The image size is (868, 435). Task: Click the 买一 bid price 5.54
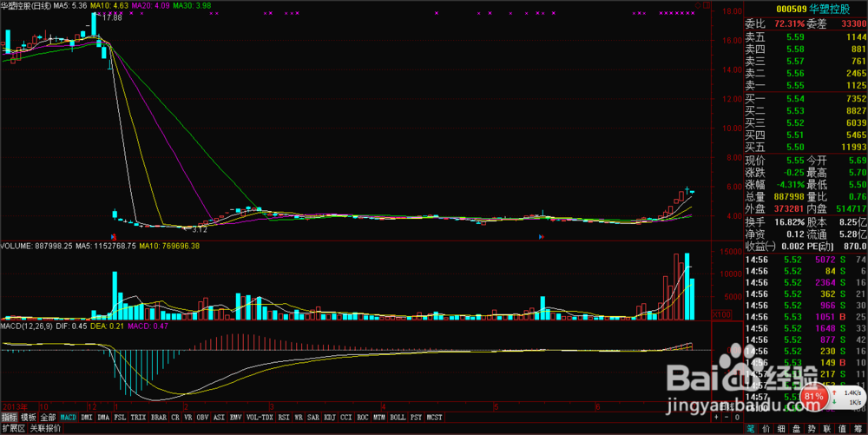(x=795, y=98)
